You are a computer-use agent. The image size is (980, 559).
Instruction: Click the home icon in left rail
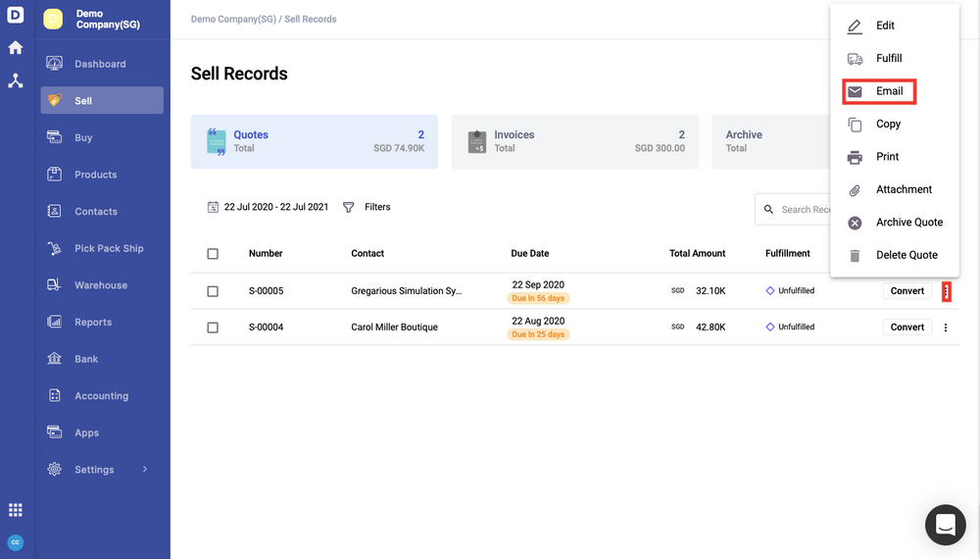tap(15, 47)
